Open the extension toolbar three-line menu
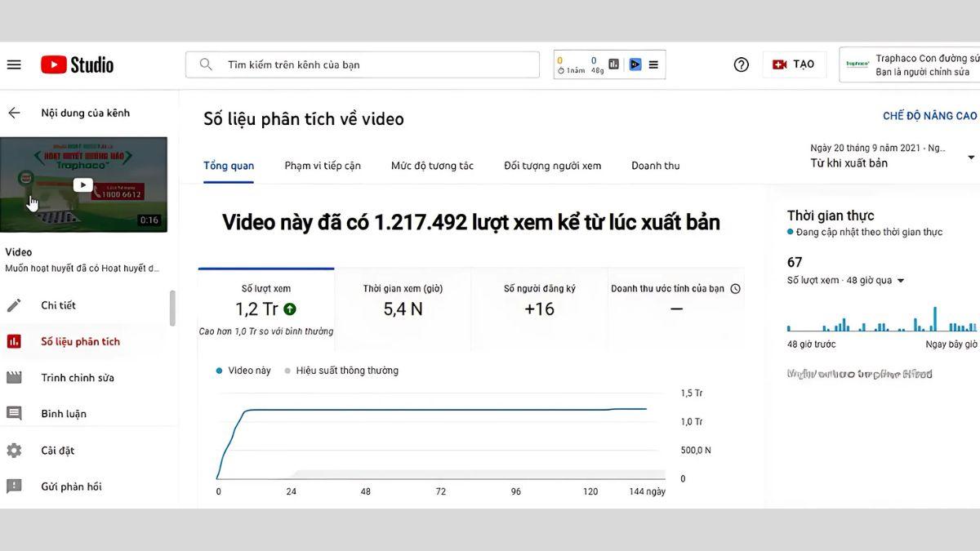This screenshot has height=551, width=980. 653,64
